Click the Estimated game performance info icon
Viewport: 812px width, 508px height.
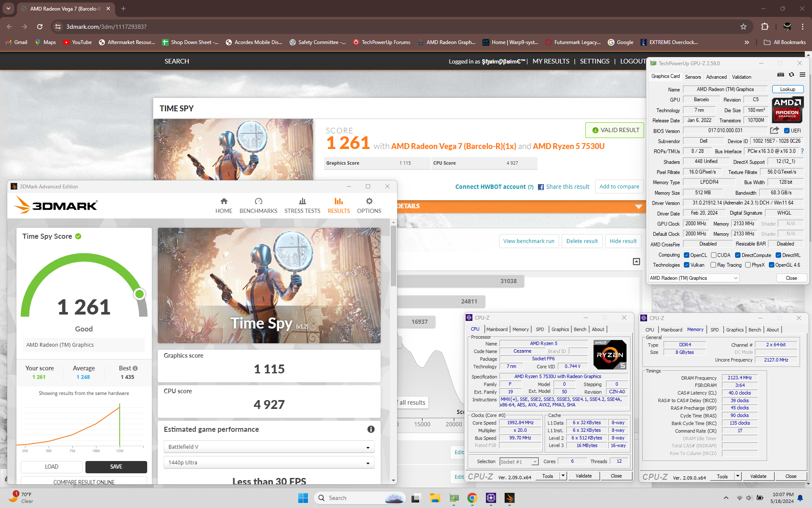371,429
